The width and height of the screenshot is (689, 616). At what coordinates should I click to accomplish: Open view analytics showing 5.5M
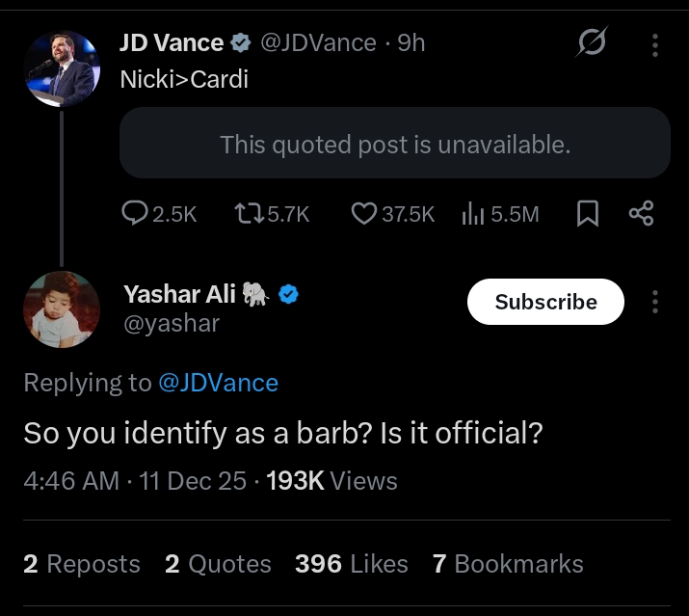pyautogui.click(x=472, y=213)
